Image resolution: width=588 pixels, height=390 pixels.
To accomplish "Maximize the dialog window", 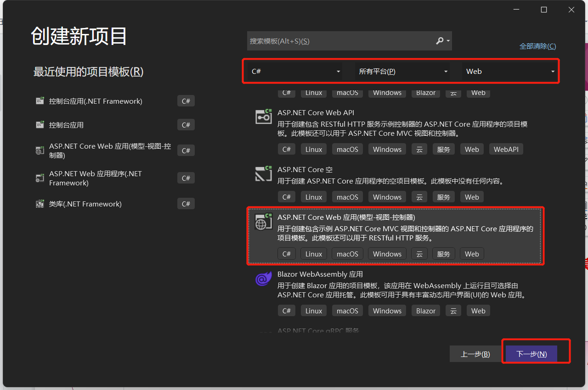I will click(544, 10).
